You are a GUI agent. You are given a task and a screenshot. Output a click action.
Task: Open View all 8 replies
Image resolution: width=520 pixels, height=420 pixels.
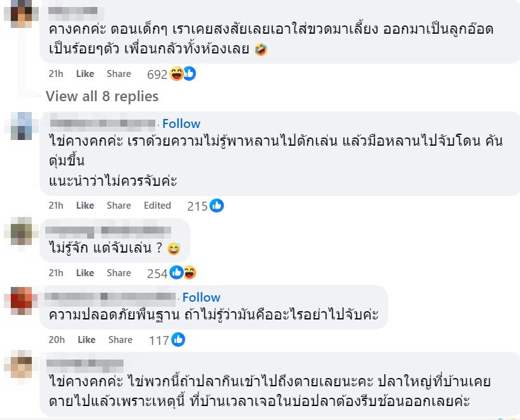pyautogui.click(x=102, y=96)
